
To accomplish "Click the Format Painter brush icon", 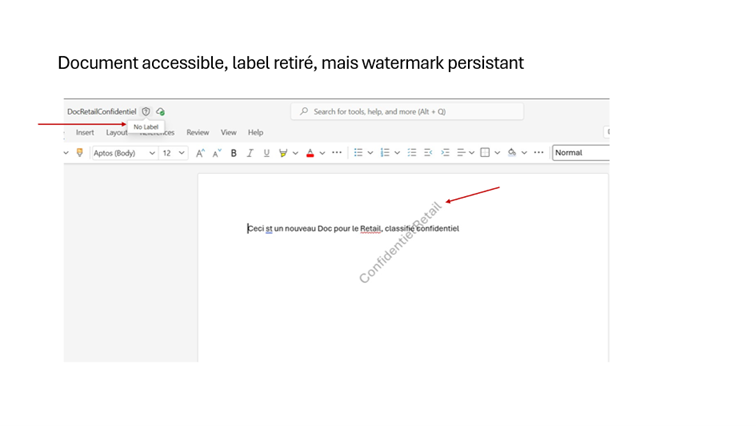I will (x=80, y=153).
